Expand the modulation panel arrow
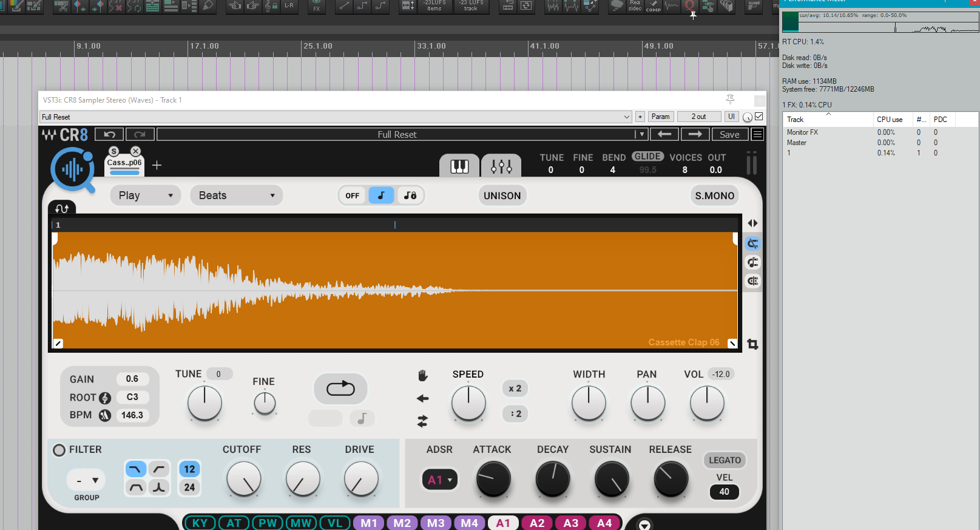 point(644,525)
